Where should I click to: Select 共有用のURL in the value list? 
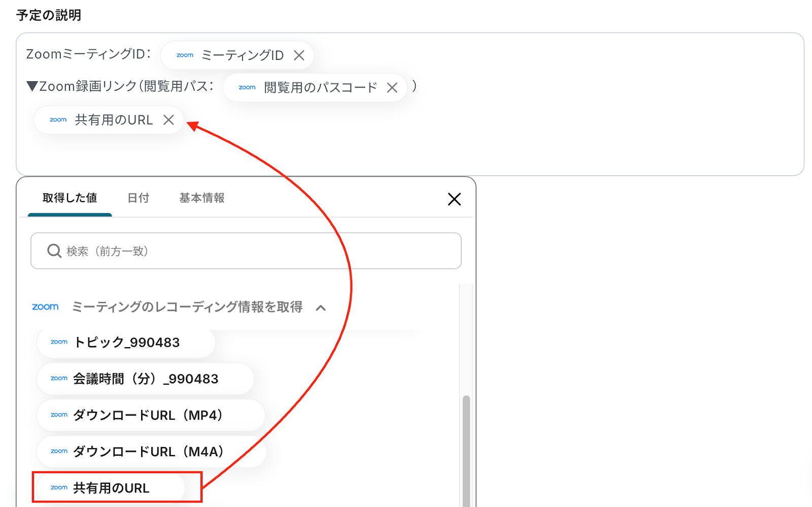pos(111,488)
